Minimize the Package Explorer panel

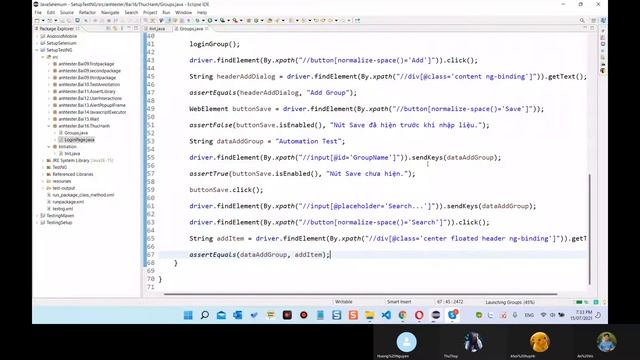coord(129,29)
